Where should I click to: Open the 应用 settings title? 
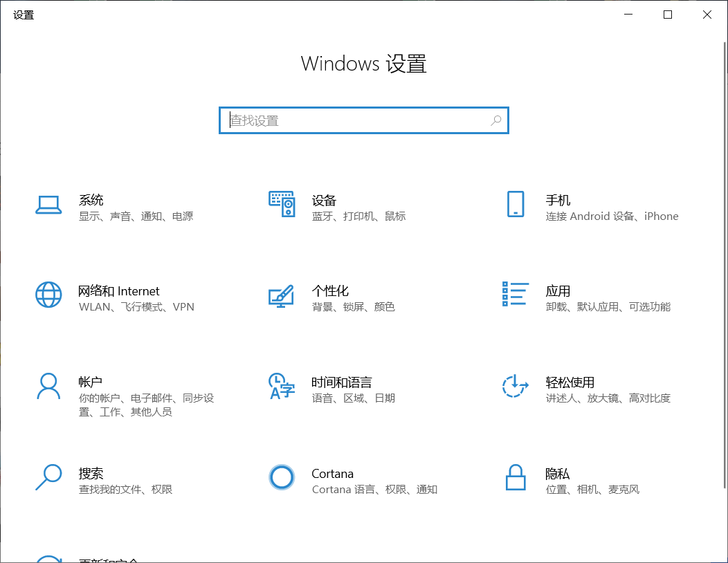(558, 291)
